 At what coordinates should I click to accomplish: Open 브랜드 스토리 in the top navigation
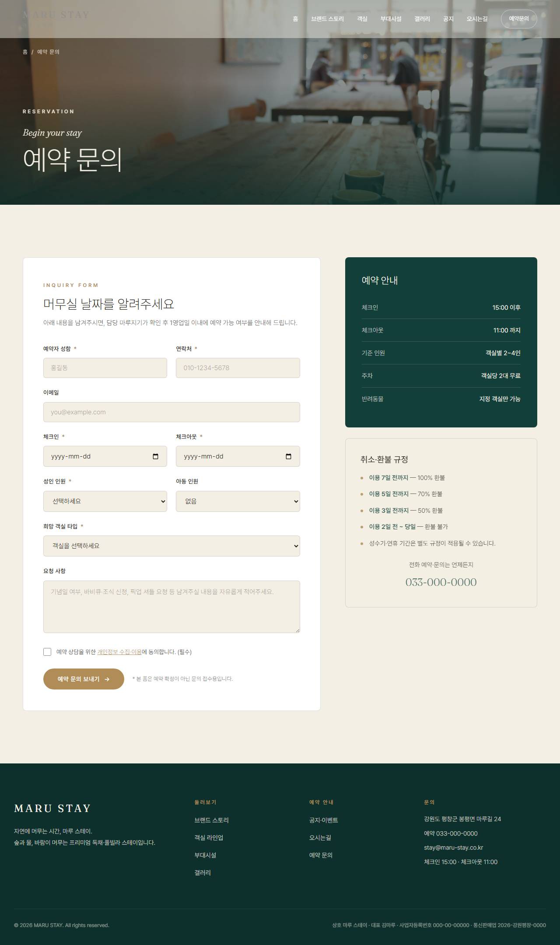(x=327, y=19)
